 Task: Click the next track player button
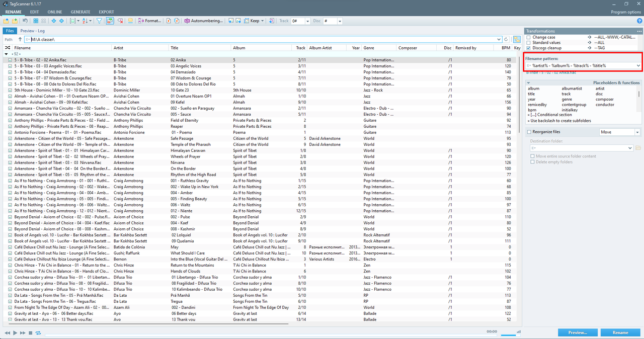(x=23, y=333)
